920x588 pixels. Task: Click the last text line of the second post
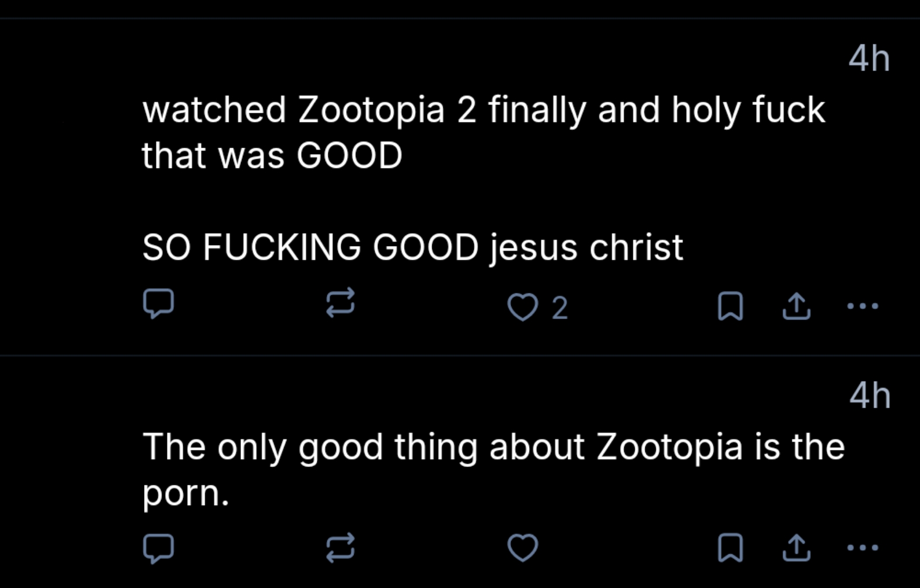point(186,494)
